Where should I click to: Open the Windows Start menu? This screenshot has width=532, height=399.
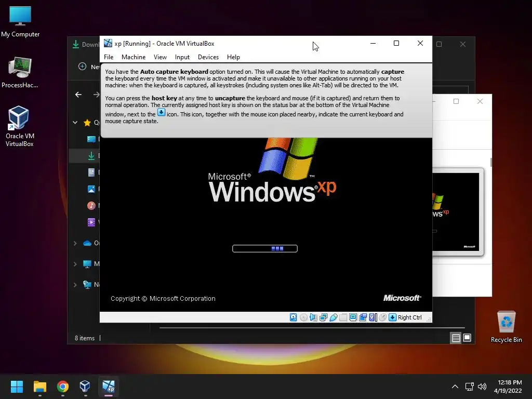tap(17, 387)
